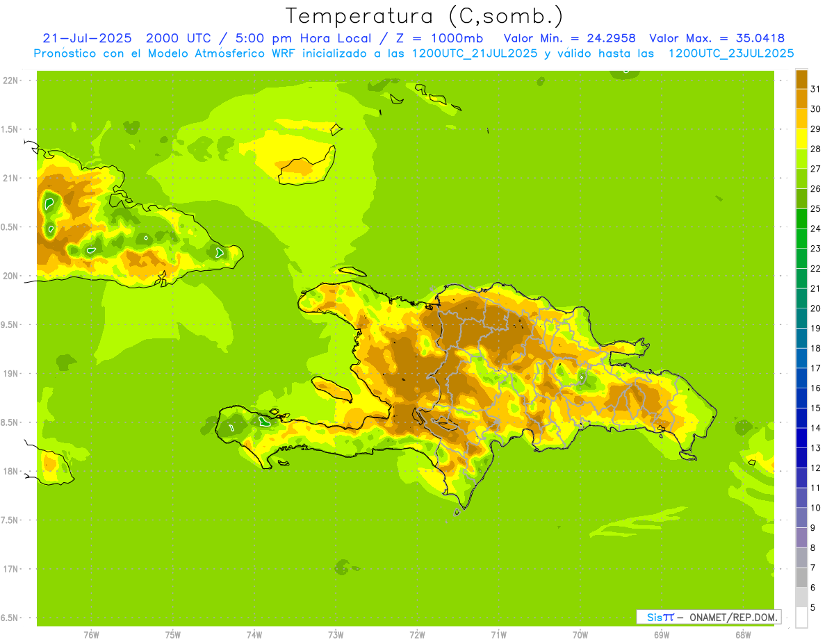Click the gray legend band between 6 and 7
Image resolution: width=834 pixels, height=644 pixels.
801,577
